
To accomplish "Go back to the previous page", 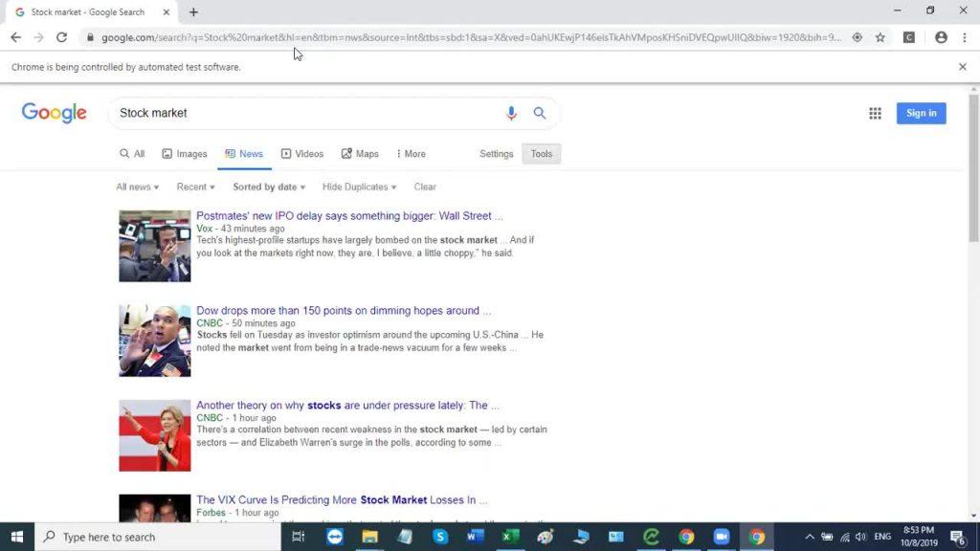I will click(15, 37).
